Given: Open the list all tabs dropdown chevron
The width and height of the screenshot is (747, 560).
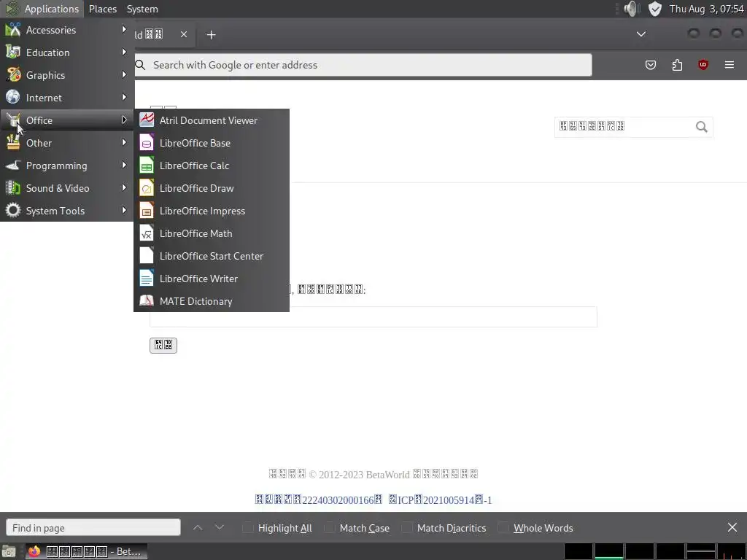Looking at the screenshot, I should [x=641, y=34].
